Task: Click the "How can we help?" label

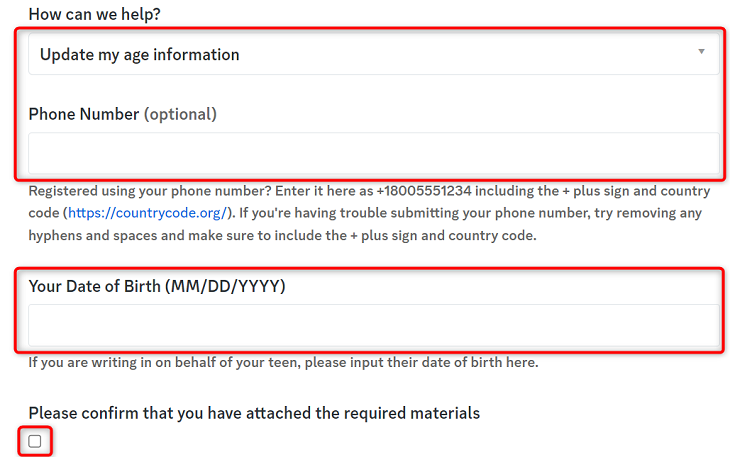Action: [94, 15]
